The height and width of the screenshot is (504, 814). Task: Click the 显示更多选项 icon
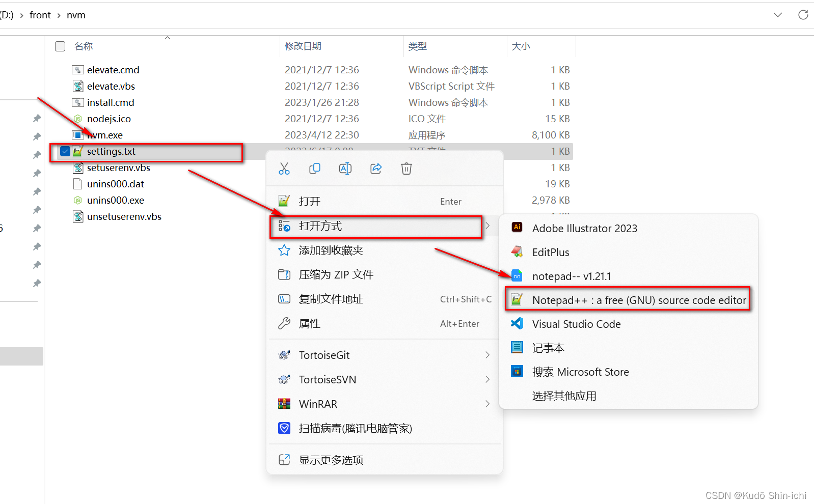coord(284,460)
